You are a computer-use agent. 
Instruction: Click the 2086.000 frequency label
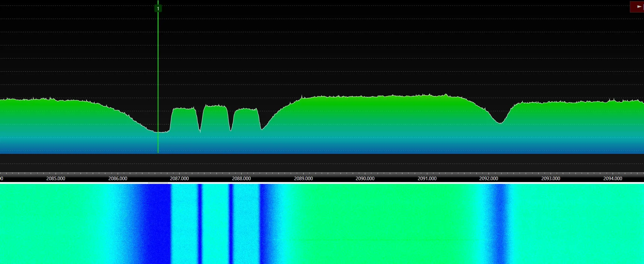point(118,179)
